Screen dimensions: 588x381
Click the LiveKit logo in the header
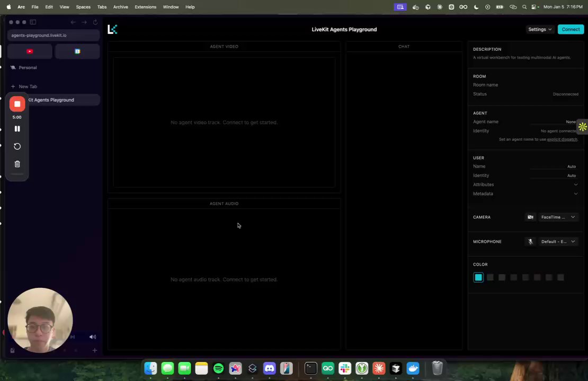pos(112,29)
